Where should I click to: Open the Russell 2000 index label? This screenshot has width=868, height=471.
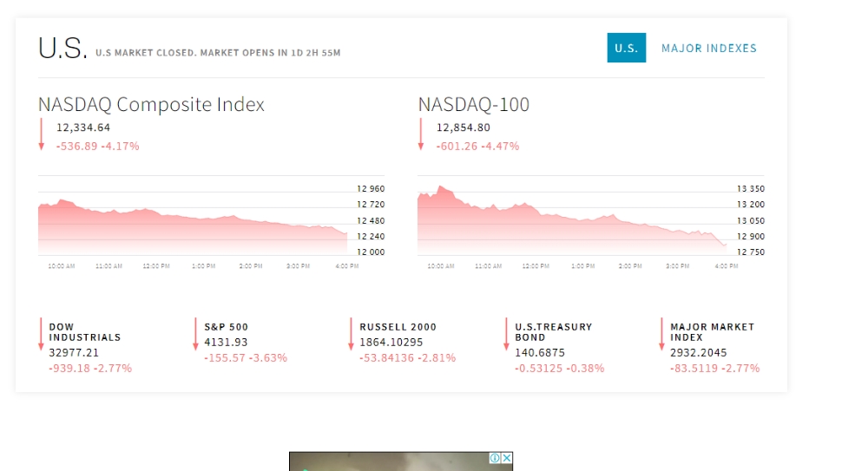tap(398, 327)
